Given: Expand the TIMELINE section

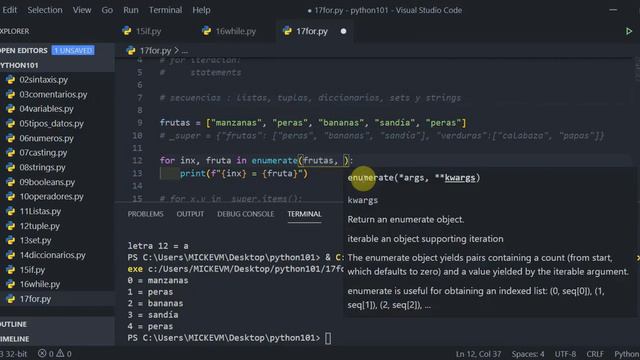Looking at the screenshot, I should (15, 339).
